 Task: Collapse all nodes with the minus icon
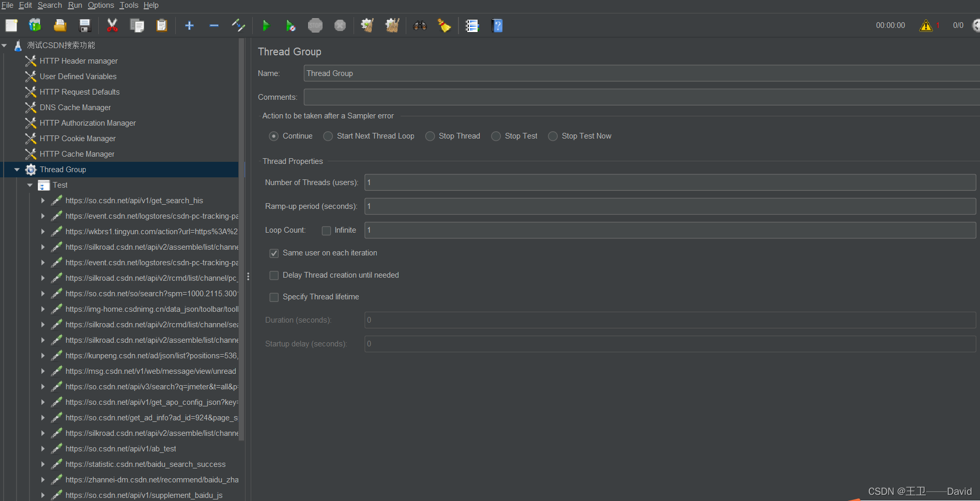coord(214,25)
